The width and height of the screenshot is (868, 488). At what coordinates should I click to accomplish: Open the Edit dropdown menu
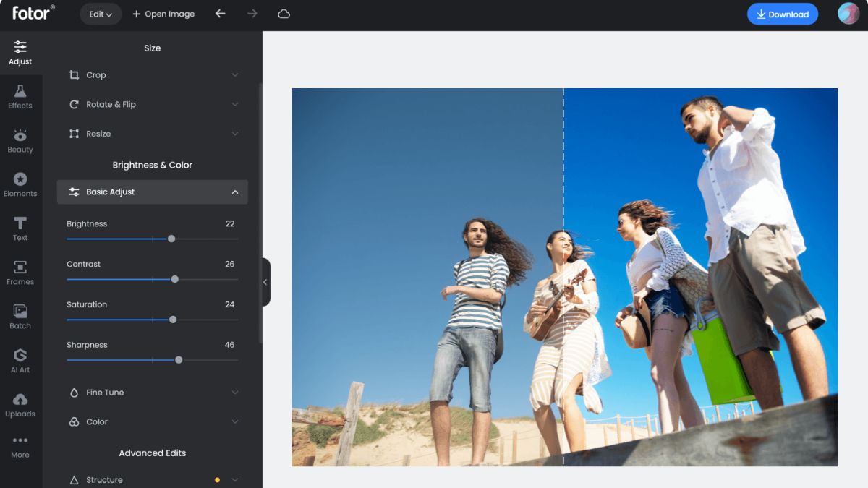(x=101, y=14)
